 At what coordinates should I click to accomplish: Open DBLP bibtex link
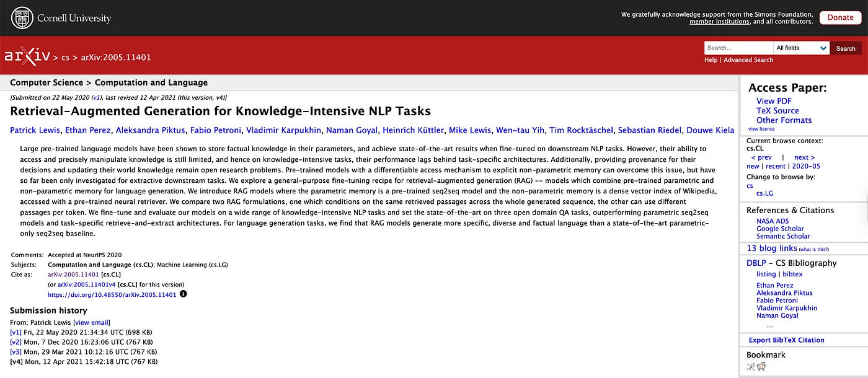click(792, 274)
